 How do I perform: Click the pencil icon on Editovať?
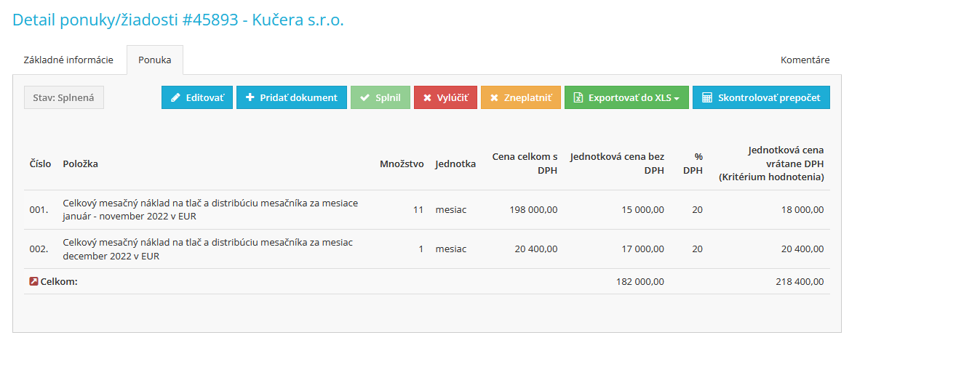(175, 97)
